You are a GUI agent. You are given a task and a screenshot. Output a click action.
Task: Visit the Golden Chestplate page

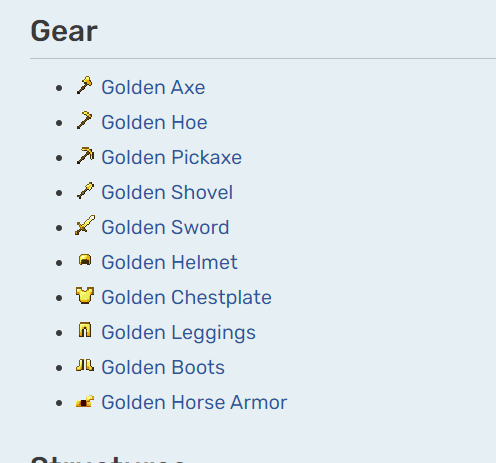click(x=186, y=297)
